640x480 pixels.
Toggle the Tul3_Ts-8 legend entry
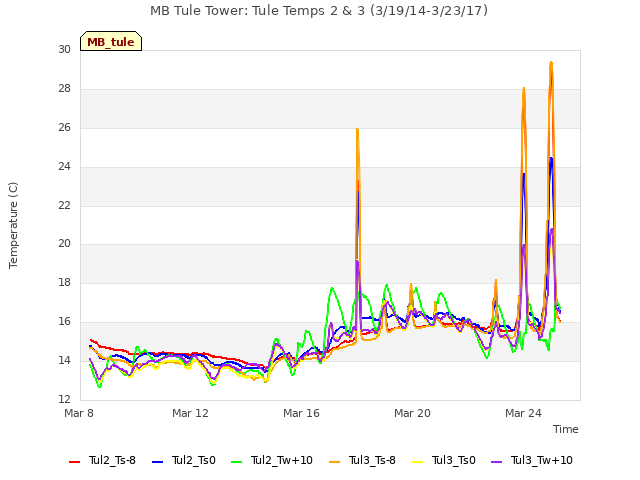[x=362, y=460]
